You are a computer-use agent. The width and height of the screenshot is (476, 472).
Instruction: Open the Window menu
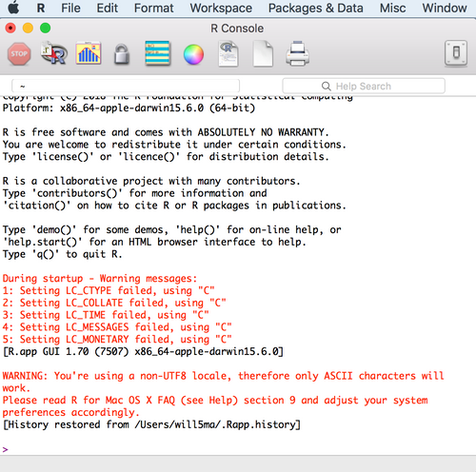click(445, 8)
